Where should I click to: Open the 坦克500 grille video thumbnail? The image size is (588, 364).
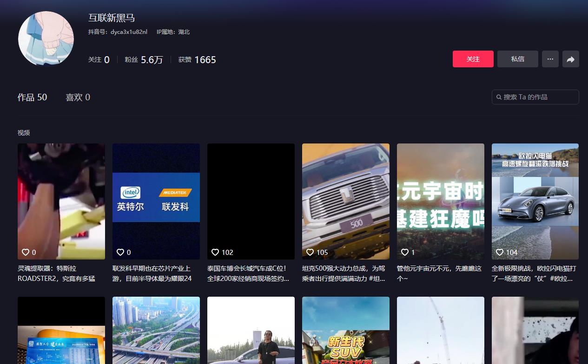point(346,201)
